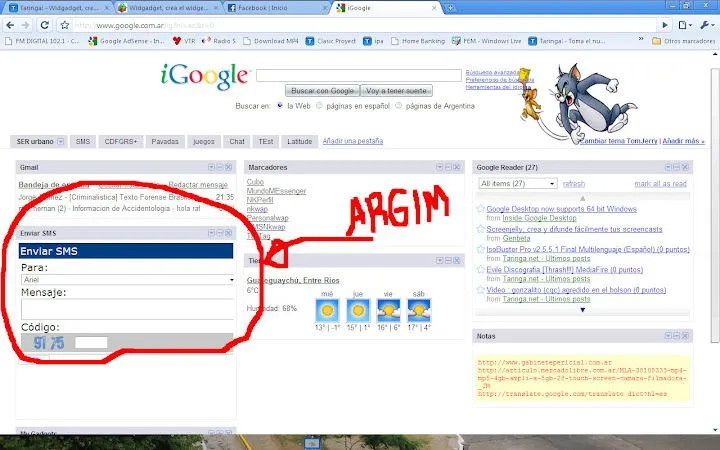Expand the 'All items (27)' dropdown
This screenshot has width=720, height=450.
pos(518,184)
